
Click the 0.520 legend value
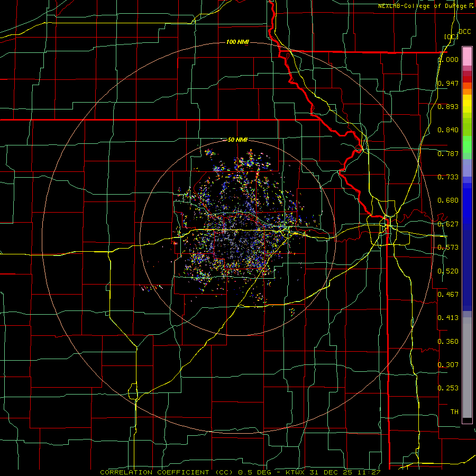pyautogui.click(x=448, y=271)
